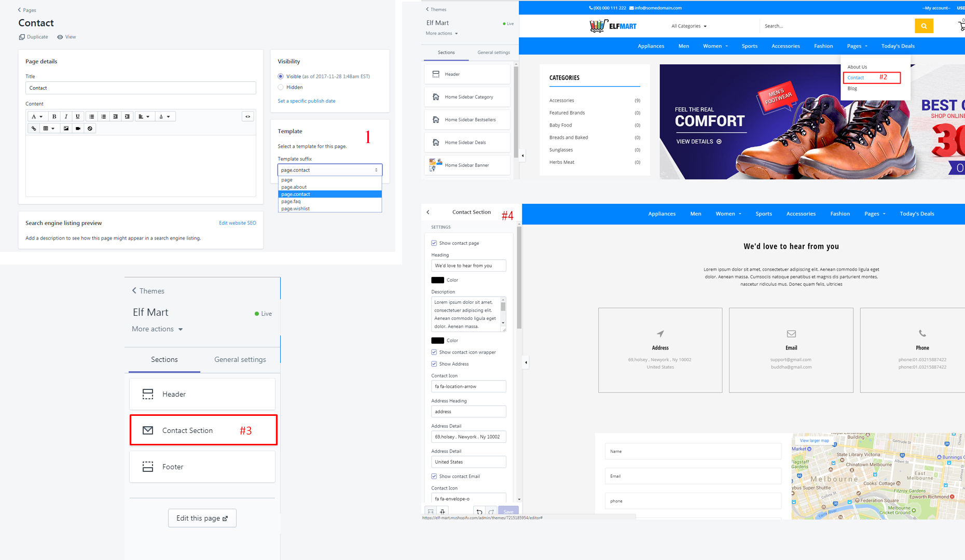Screen dimensions: 965x560
Task: Open the Edit website SEO link
Action: click(238, 223)
